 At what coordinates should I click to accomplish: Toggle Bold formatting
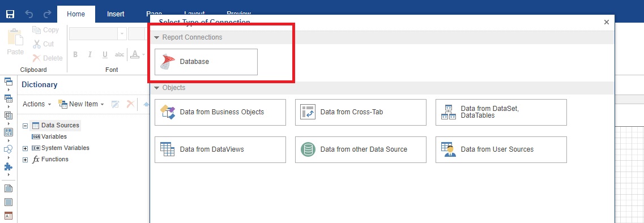tap(75, 55)
